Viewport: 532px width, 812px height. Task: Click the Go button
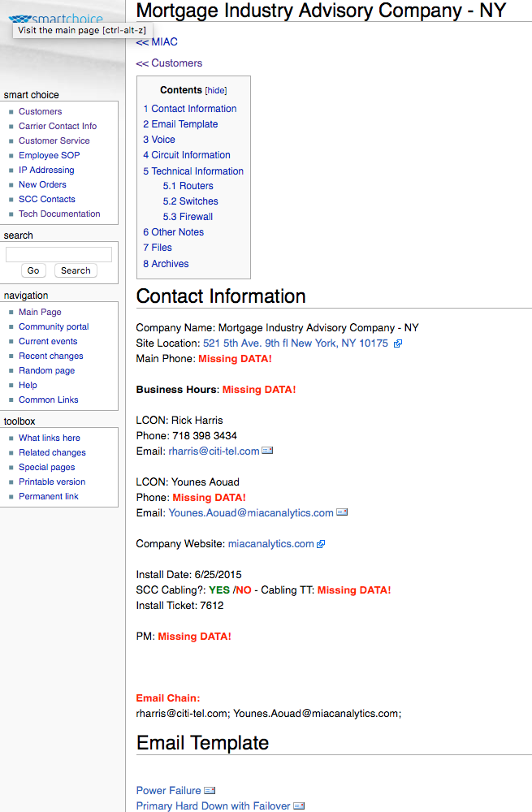pos(33,270)
